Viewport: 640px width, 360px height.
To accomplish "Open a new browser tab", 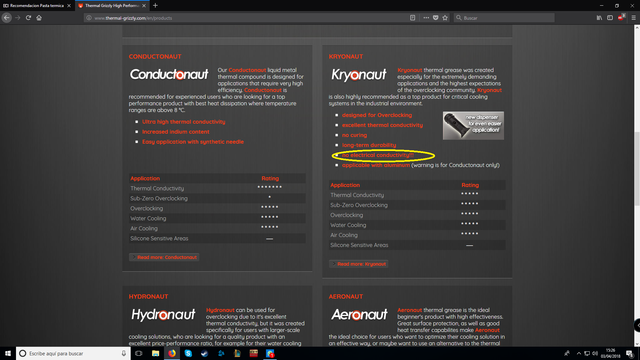I will [156, 6].
